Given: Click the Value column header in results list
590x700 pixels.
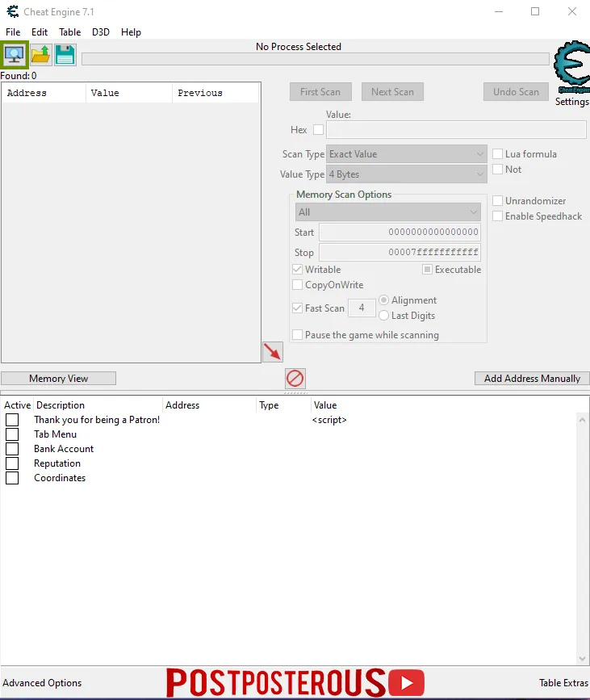Looking at the screenshot, I should tap(129, 93).
